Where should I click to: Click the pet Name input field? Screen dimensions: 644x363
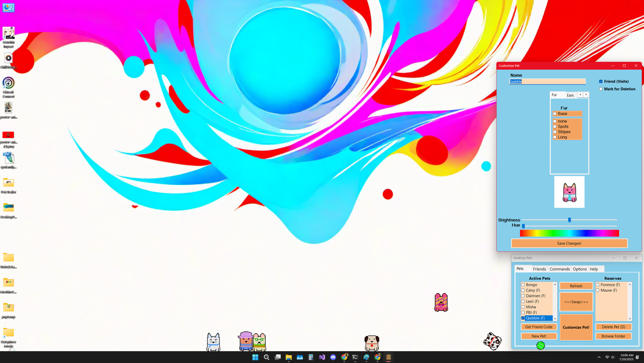pyautogui.click(x=548, y=81)
